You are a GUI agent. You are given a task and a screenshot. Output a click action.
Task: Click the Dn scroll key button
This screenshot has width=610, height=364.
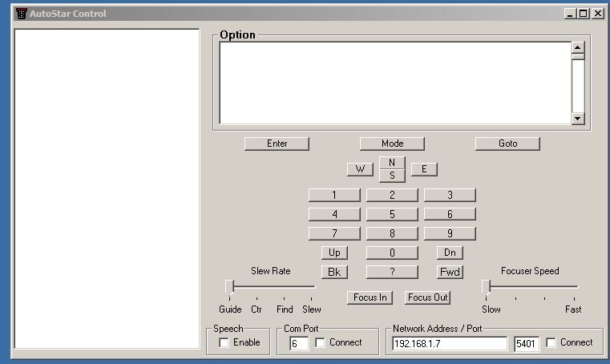coord(450,253)
